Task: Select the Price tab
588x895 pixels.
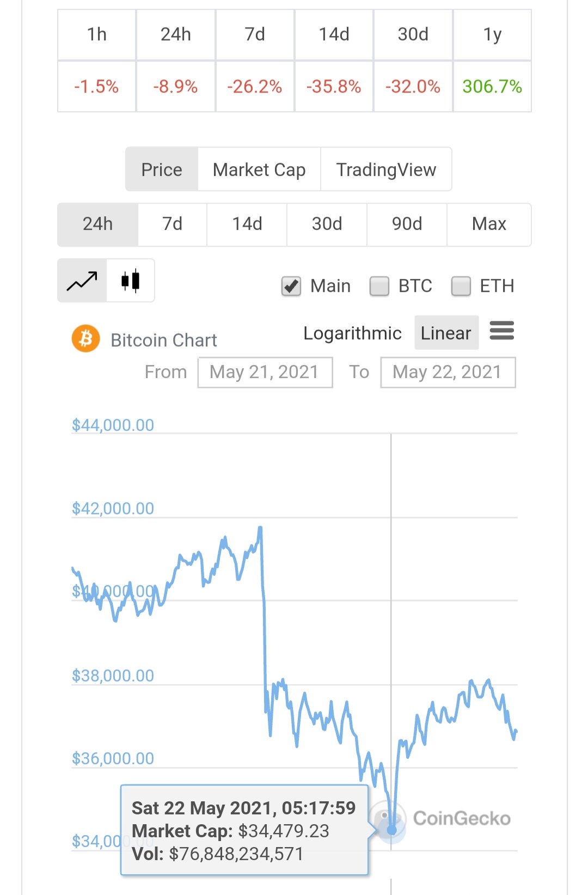Action: tap(162, 169)
